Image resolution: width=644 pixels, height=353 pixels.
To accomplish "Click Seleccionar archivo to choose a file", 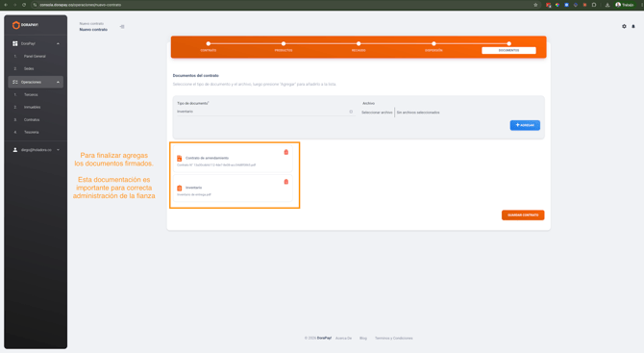I will [377, 113].
